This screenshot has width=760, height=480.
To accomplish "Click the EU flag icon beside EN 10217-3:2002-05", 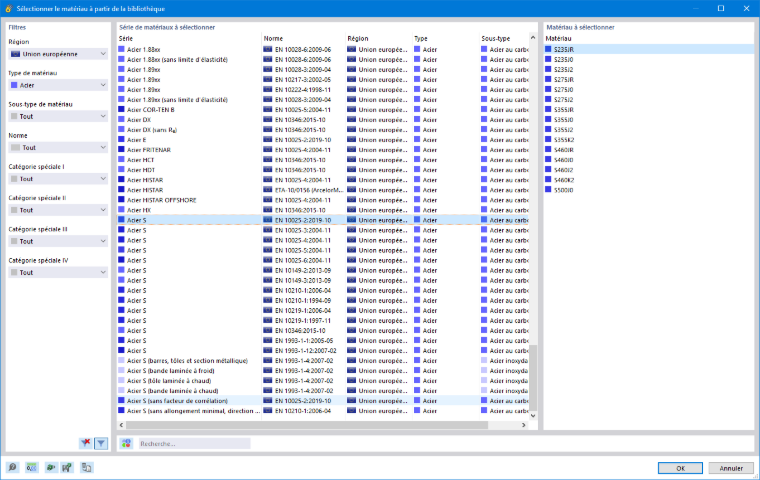I will (268, 80).
